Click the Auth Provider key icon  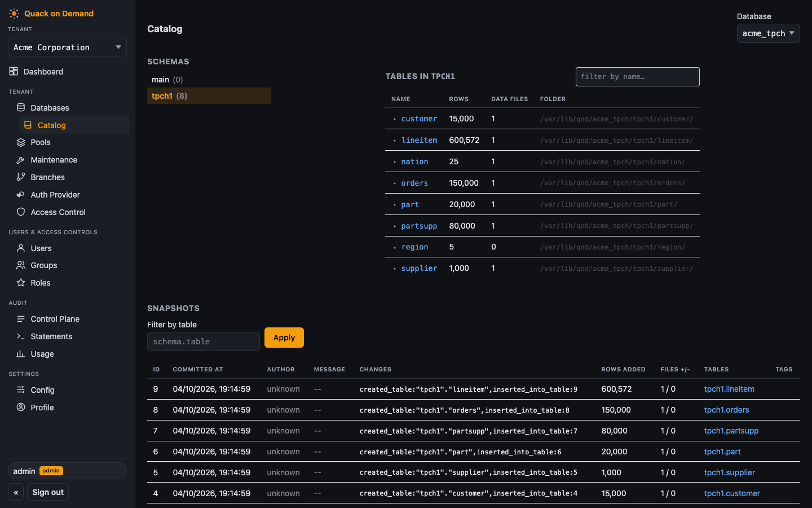(21, 194)
